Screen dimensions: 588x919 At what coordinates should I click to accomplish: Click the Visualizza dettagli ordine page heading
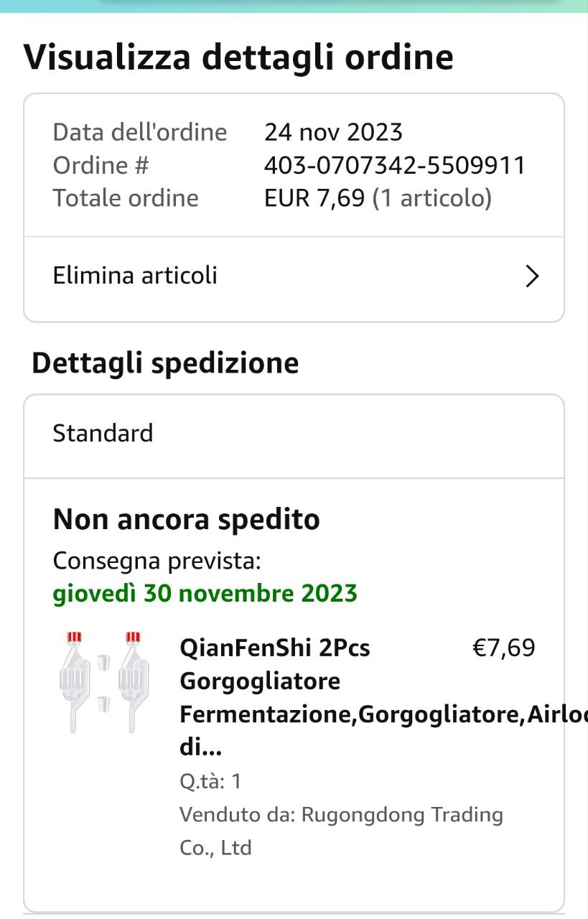238,57
